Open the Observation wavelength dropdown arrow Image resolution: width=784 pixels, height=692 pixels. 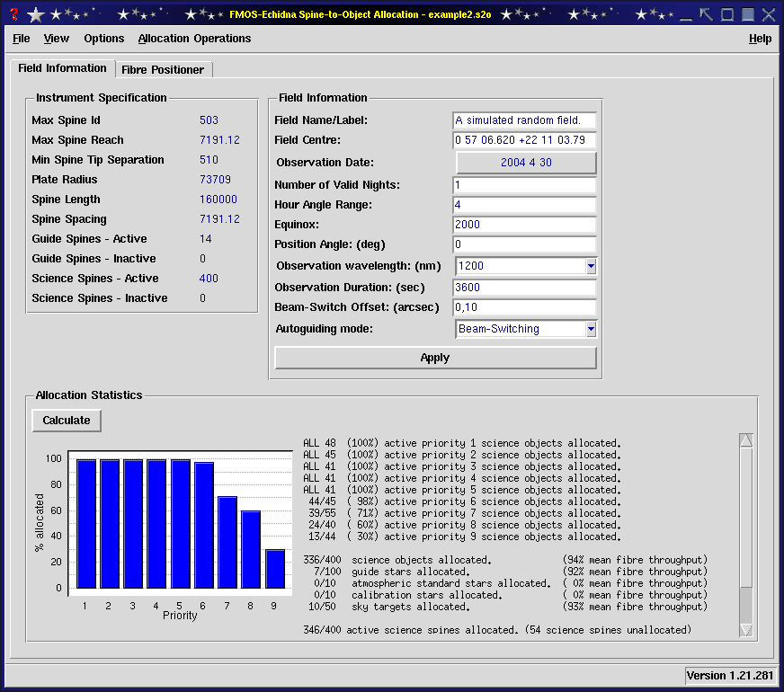point(591,266)
